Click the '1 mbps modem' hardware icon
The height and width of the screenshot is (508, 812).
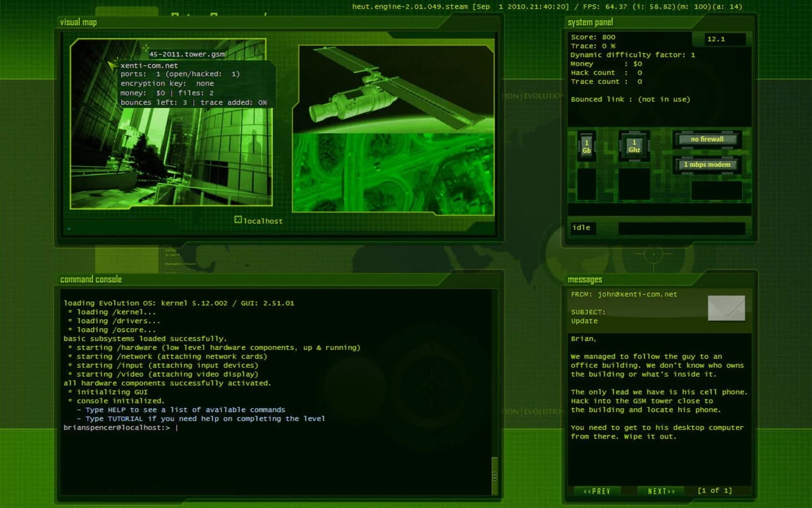click(707, 165)
